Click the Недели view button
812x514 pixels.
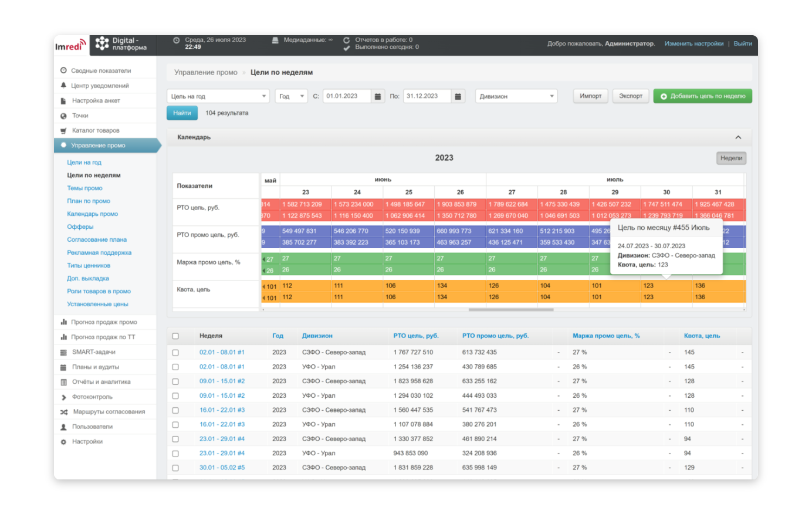[x=731, y=158]
